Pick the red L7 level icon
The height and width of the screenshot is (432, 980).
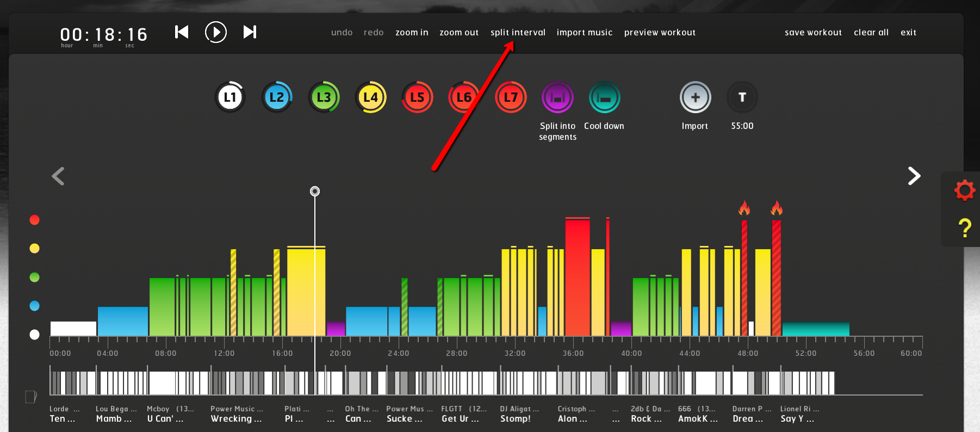[511, 97]
